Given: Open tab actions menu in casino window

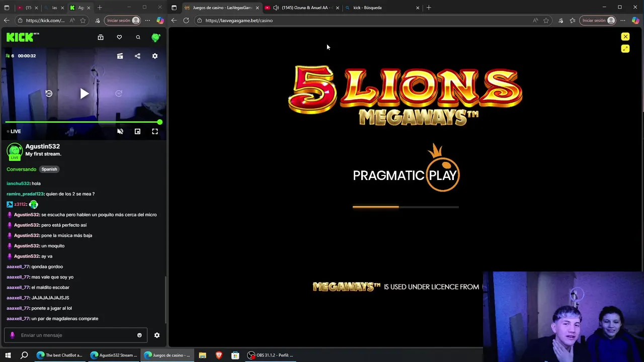Looking at the screenshot, I should (x=174, y=8).
